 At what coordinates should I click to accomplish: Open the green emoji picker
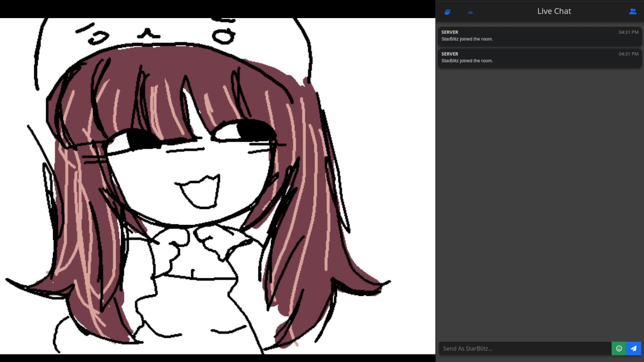[x=619, y=348]
